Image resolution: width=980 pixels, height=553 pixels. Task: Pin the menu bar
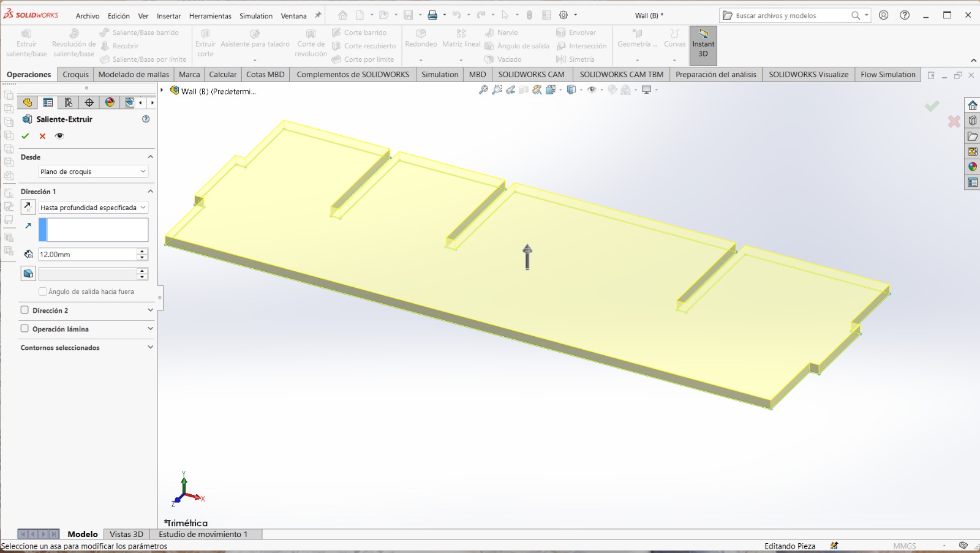[x=318, y=15]
